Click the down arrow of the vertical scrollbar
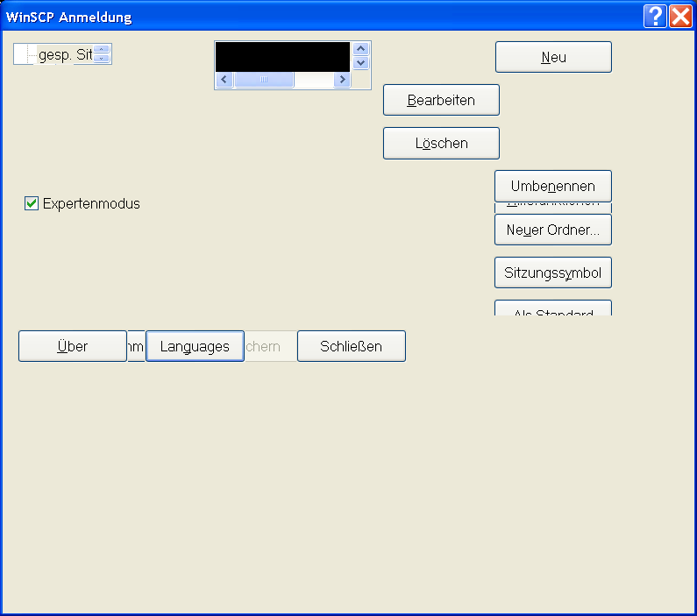Viewport: 697px width, 616px height. pyautogui.click(x=361, y=64)
